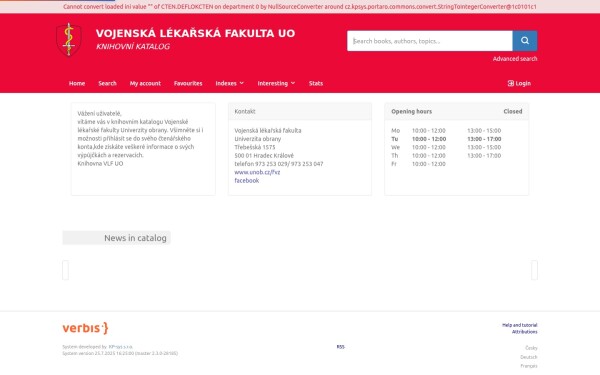
Task: Switch language to Česky
Action: [x=531, y=348]
